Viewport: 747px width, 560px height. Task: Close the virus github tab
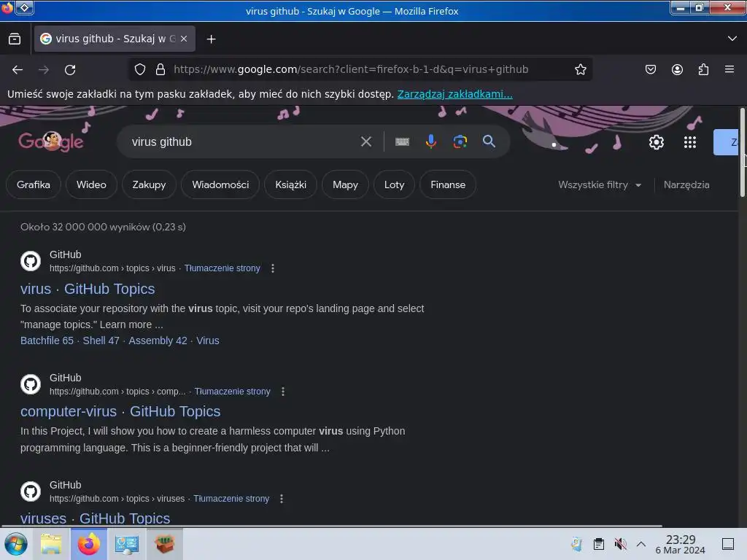tap(184, 39)
